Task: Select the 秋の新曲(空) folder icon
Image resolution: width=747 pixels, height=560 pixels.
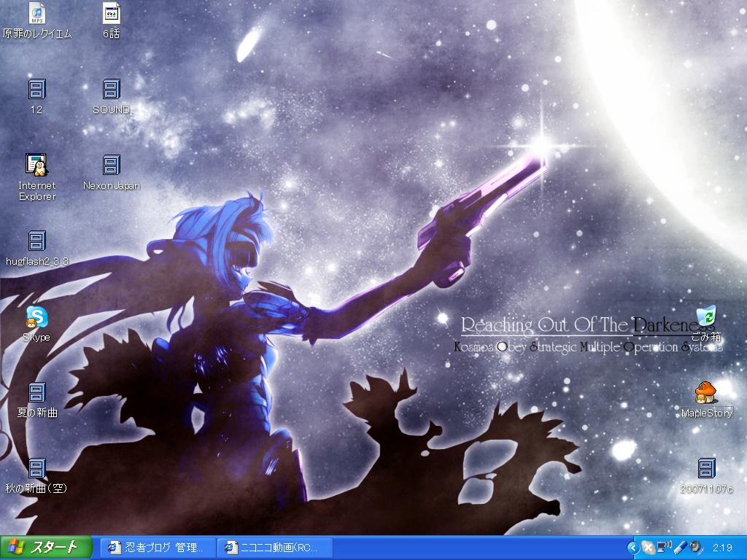Action: [x=36, y=469]
